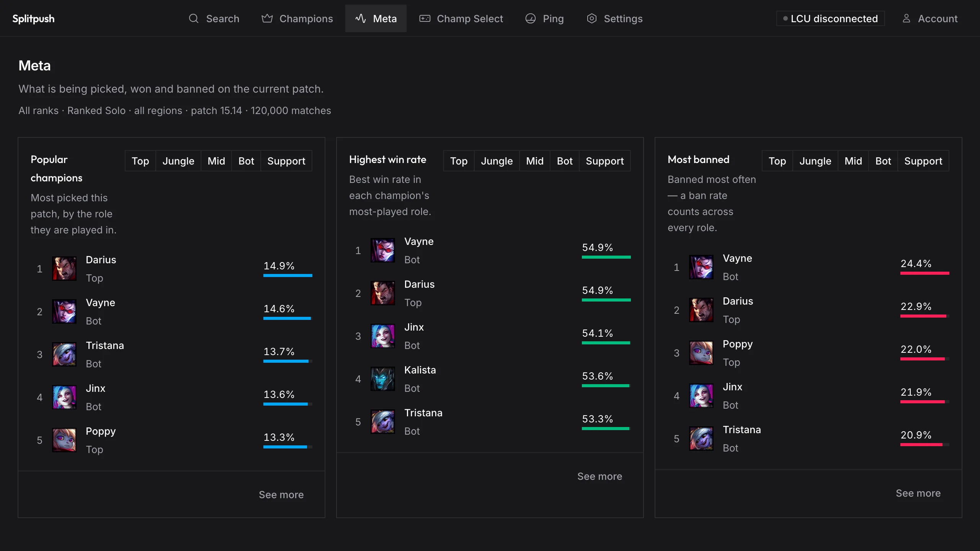
Task: Filter Popular champions by Support role
Action: pyautogui.click(x=286, y=161)
